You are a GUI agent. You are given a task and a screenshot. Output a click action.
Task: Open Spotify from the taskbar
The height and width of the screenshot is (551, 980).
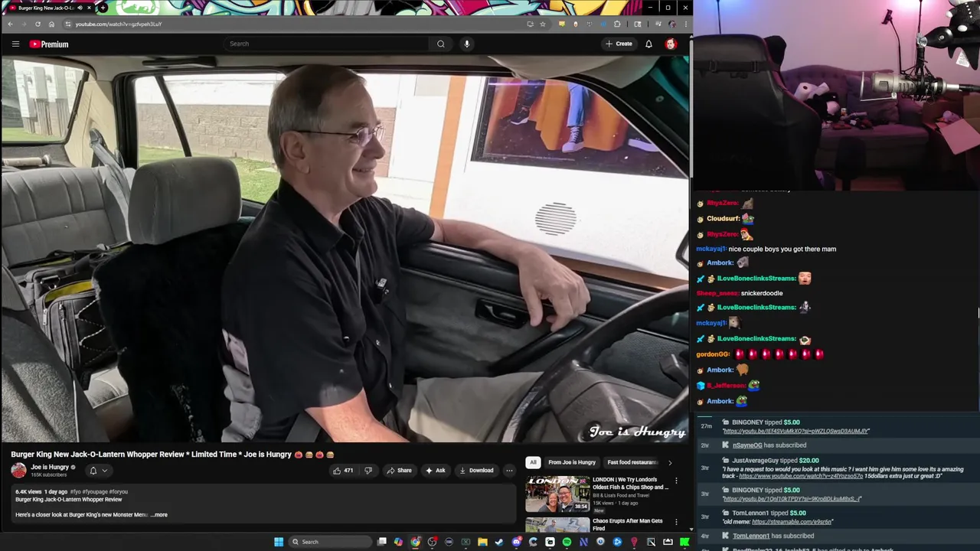coord(567,542)
